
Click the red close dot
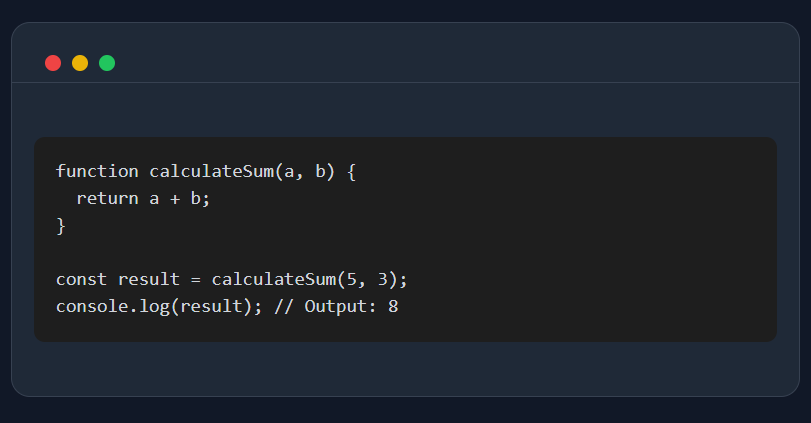point(53,63)
